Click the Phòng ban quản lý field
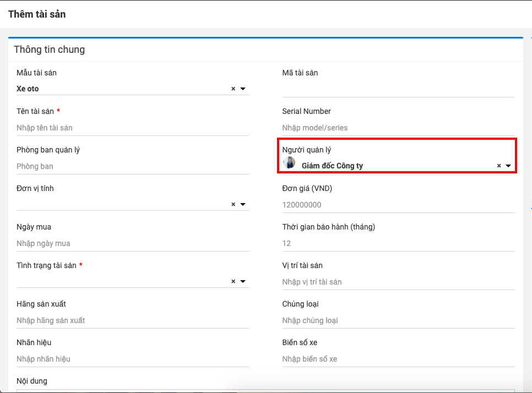532x393 pixels. tap(132, 166)
